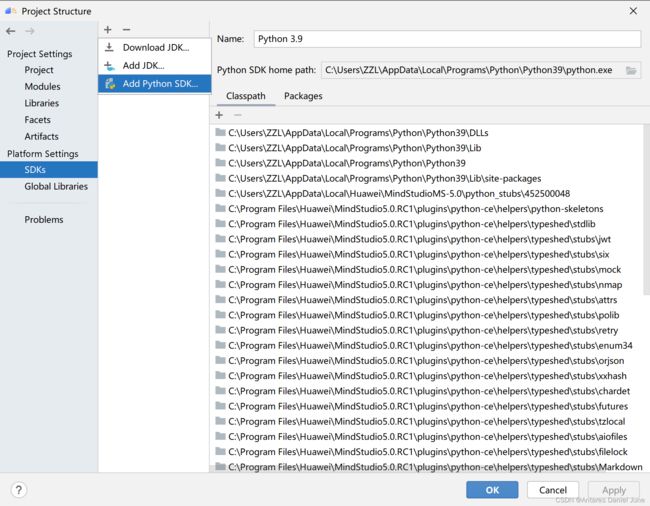Click the Cancel button
Viewport: 650px width, 506px height.
click(x=553, y=490)
